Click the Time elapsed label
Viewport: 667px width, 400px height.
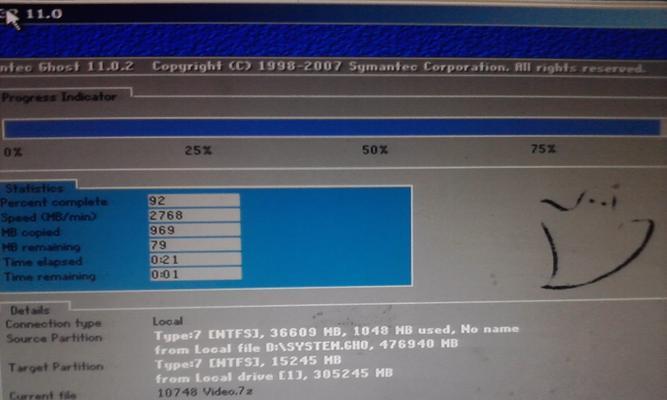click(43, 262)
